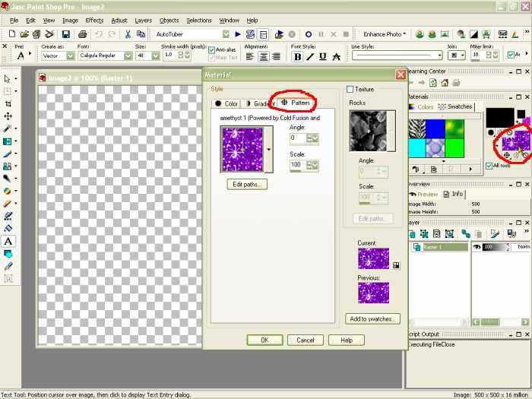This screenshot has width=532, height=399.
Task: Click the Rocks texture thumbnail
Action: (x=369, y=131)
